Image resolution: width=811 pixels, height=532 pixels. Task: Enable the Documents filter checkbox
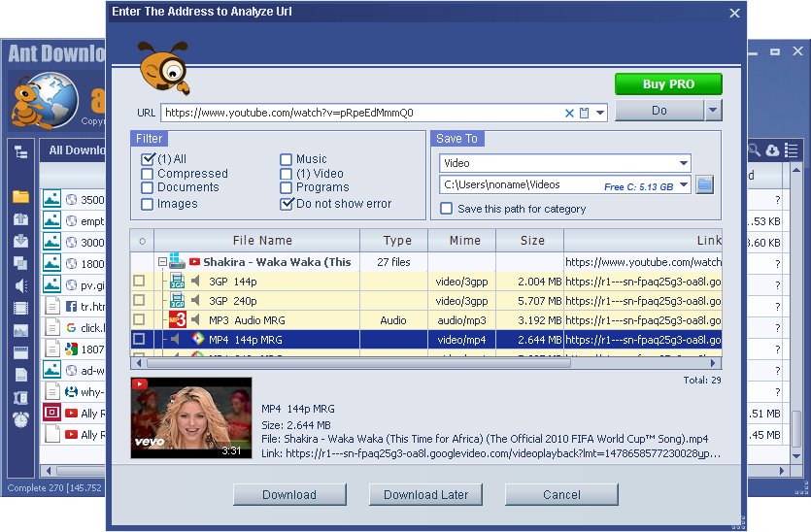coord(148,187)
